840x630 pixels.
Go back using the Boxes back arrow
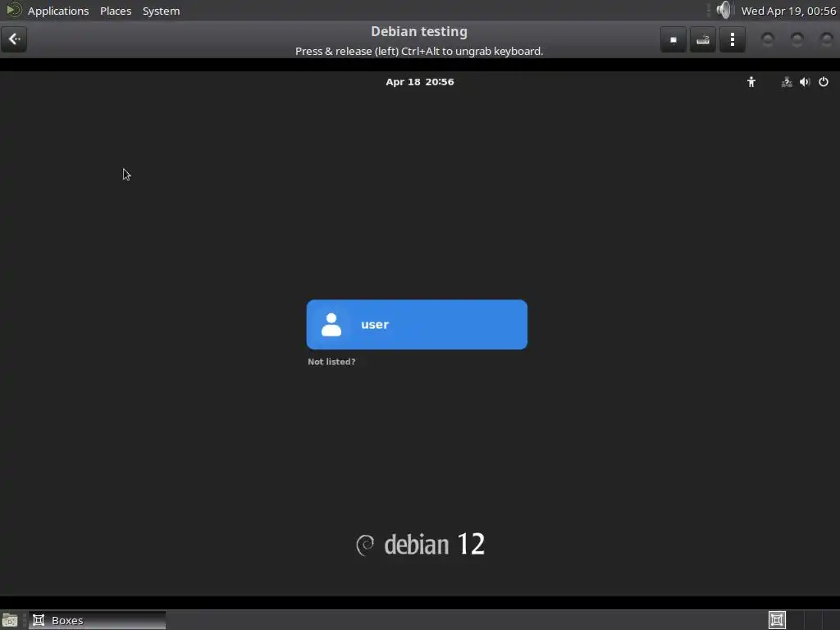14,39
